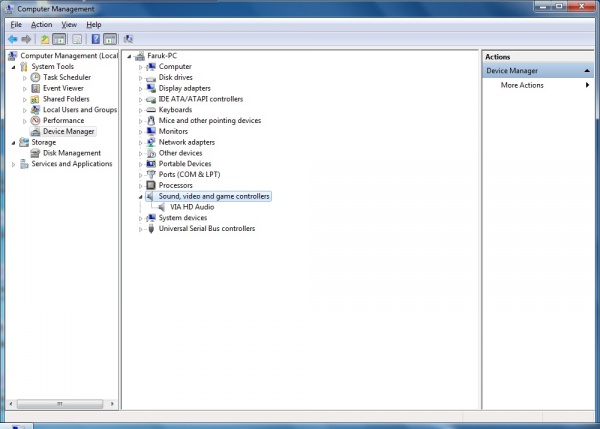600x429 pixels.
Task: Expand the Services and Applications node
Action: [x=13, y=164]
